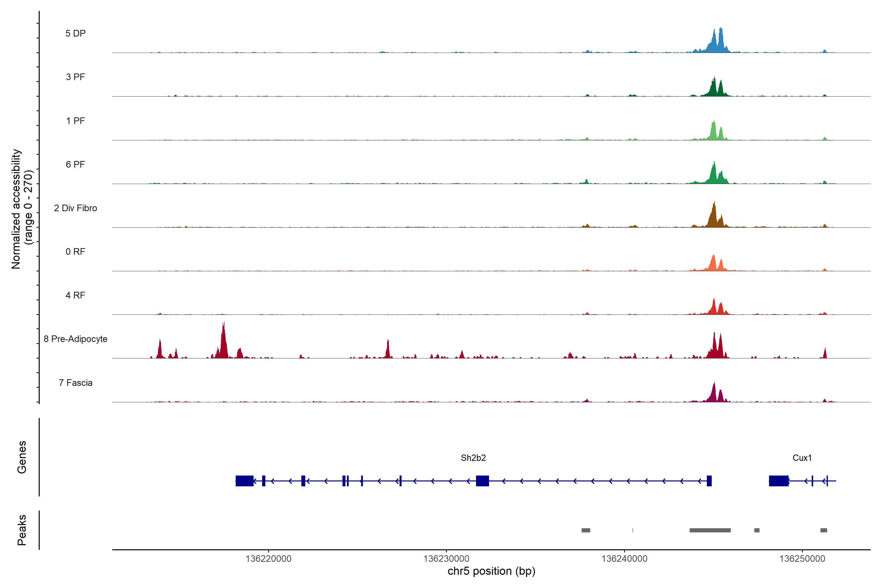The height and width of the screenshot is (588, 882).
Task: Click the large Sh2b2 exon block at left end
Action: 244,481
